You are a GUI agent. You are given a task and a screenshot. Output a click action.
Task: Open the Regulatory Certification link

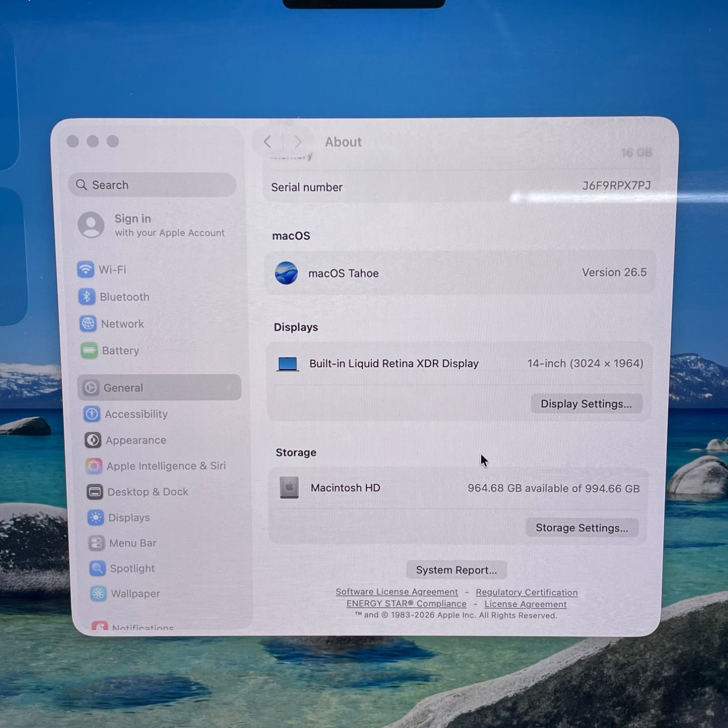[x=526, y=592]
